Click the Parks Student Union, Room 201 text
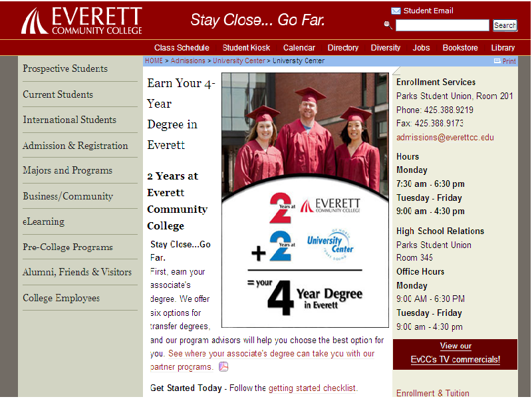 click(455, 96)
